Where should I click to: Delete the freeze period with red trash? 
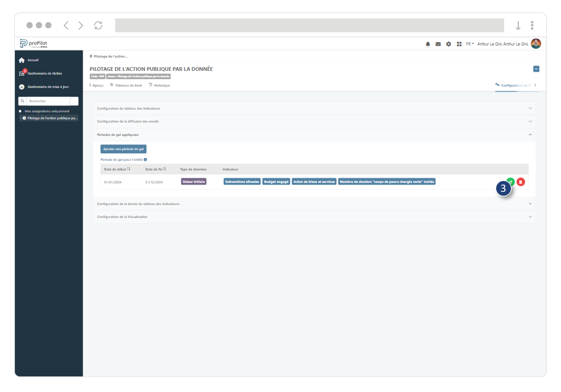tap(520, 182)
